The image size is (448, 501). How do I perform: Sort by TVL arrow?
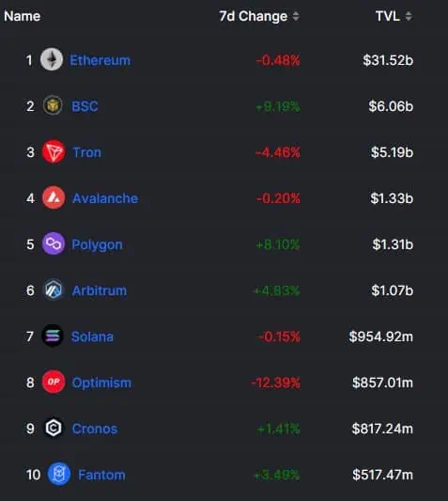(x=409, y=16)
